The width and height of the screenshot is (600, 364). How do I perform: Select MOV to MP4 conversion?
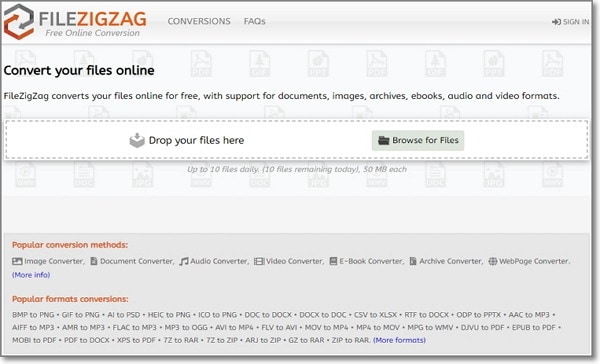pyautogui.click(x=326, y=327)
